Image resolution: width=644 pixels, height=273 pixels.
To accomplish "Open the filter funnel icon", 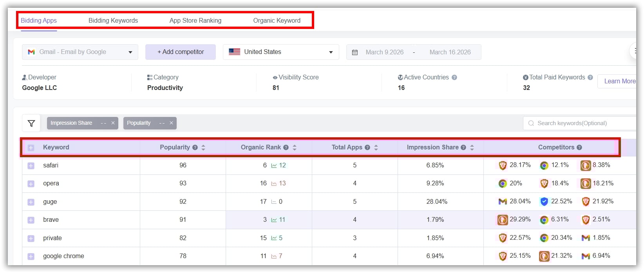I will tap(31, 123).
